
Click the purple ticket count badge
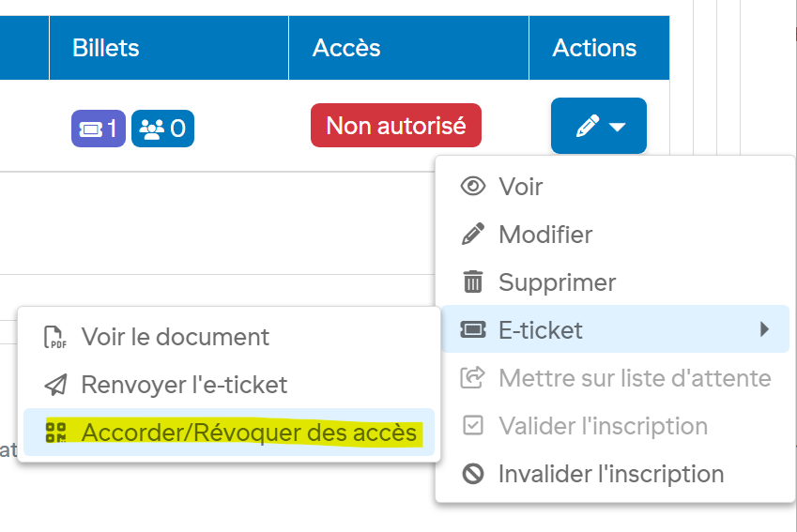pyautogui.click(x=99, y=129)
